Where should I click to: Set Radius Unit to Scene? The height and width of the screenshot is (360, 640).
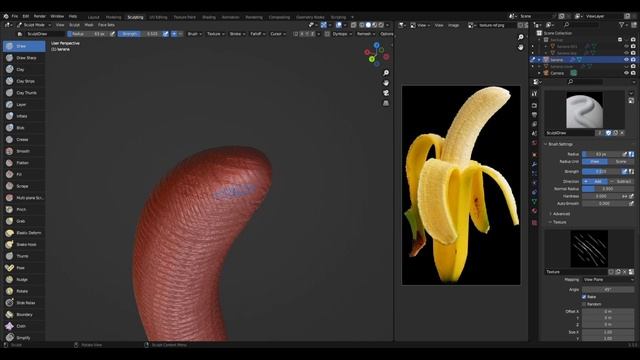click(621, 162)
